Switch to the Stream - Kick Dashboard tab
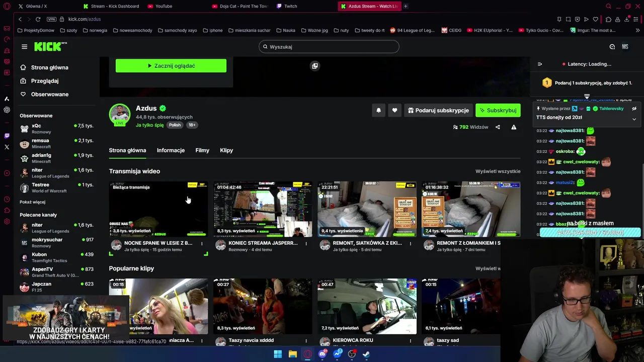 coord(111,6)
